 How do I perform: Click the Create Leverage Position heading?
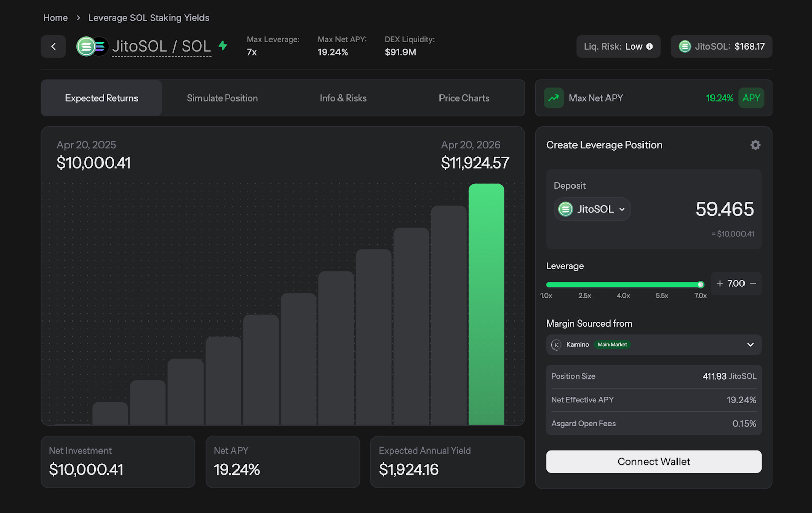[x=604, y=145]
